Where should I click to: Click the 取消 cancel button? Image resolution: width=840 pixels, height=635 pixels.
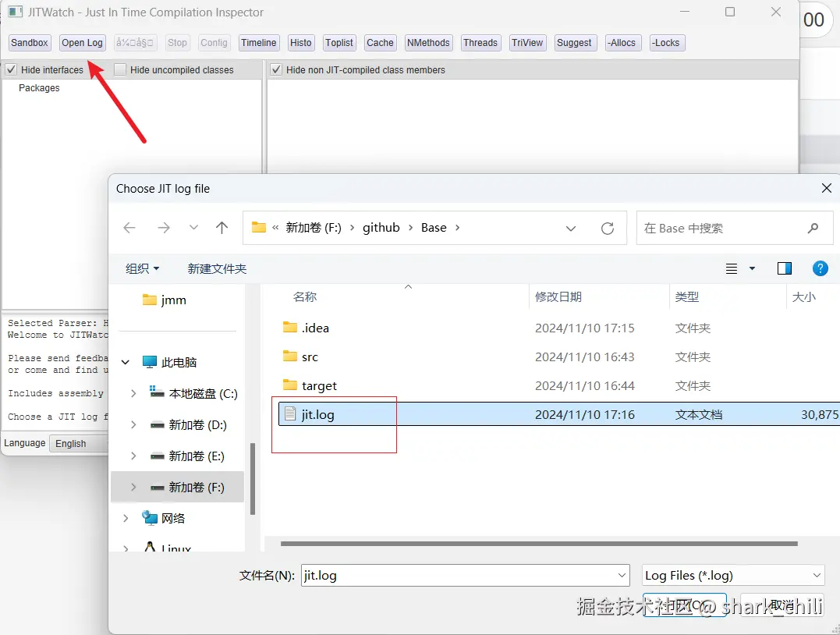pos(782,605)
